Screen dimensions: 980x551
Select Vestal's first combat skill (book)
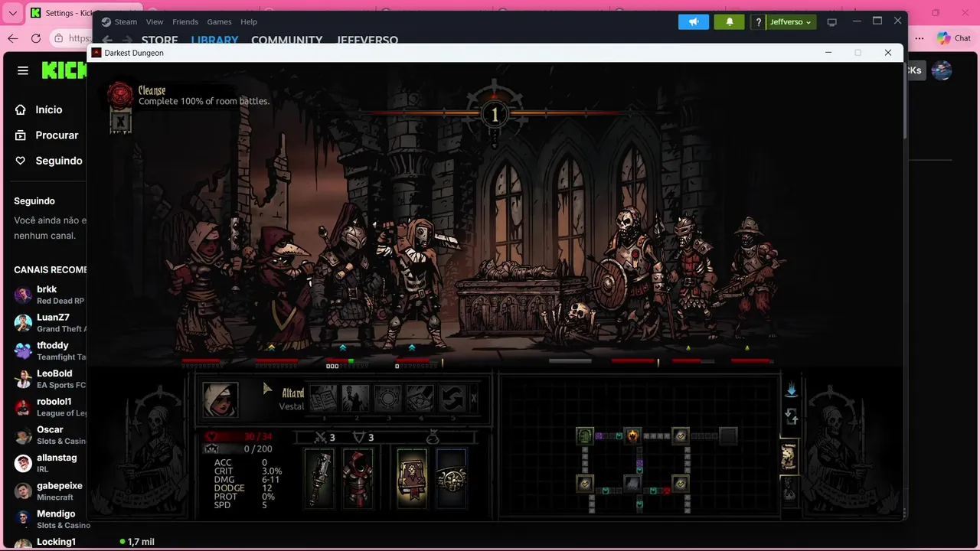click(x=323, y=399)
